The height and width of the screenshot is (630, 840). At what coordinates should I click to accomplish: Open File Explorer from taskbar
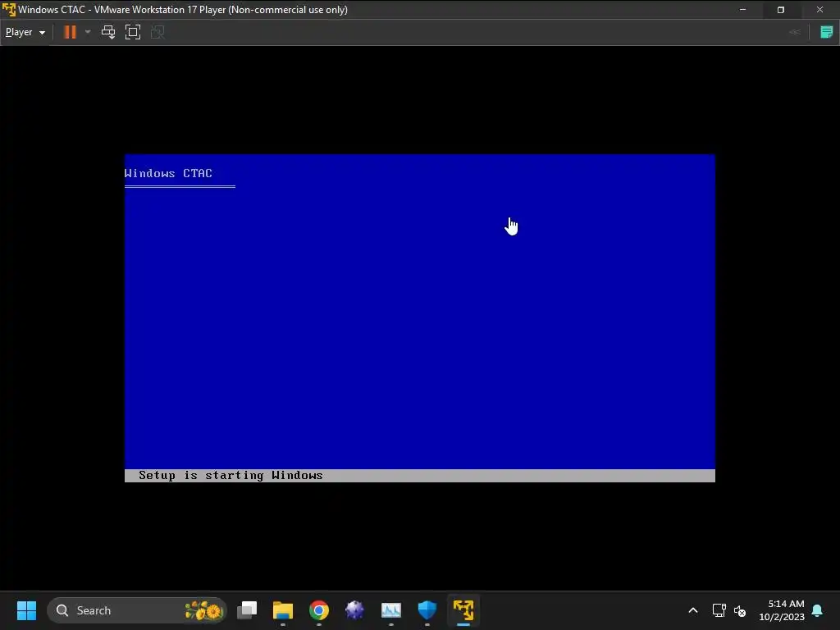coord(283,610)
